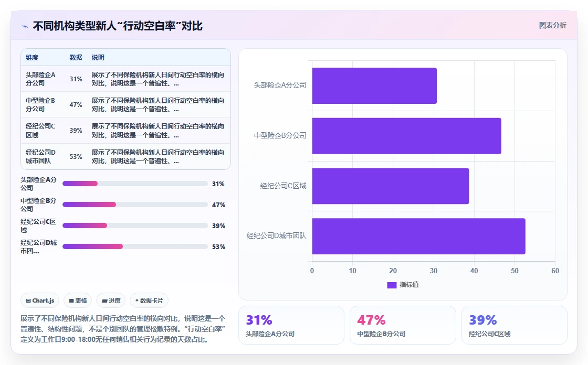Viewport: 588px width, 365px height.
Task: Click the 中型险企B分公司 progress bar
Action: pyautogui.click(x=135, y=205)
